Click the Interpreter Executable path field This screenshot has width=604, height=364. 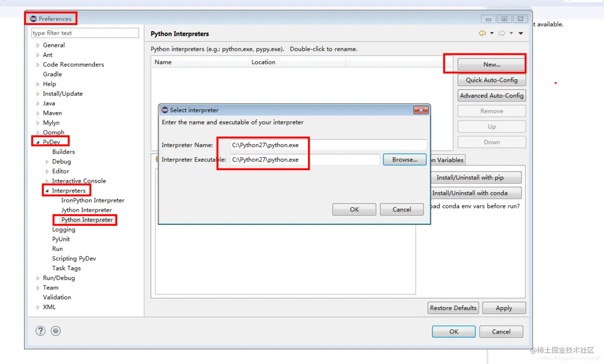[x=305, y=159]
